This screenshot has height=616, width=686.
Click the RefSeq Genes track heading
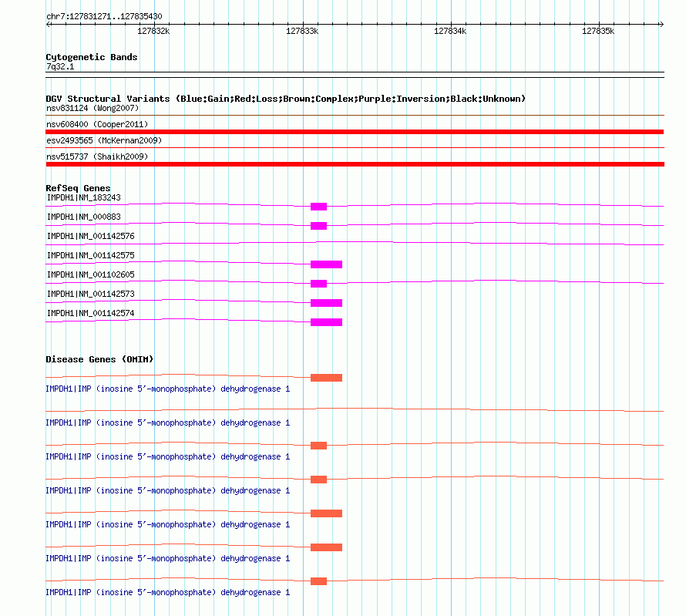coord(78,188)
